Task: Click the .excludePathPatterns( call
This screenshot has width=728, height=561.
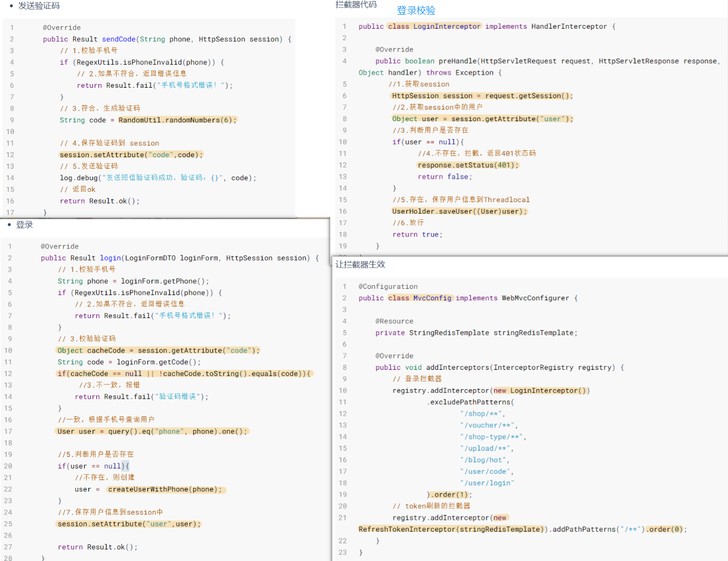Action: coord(470,402)
